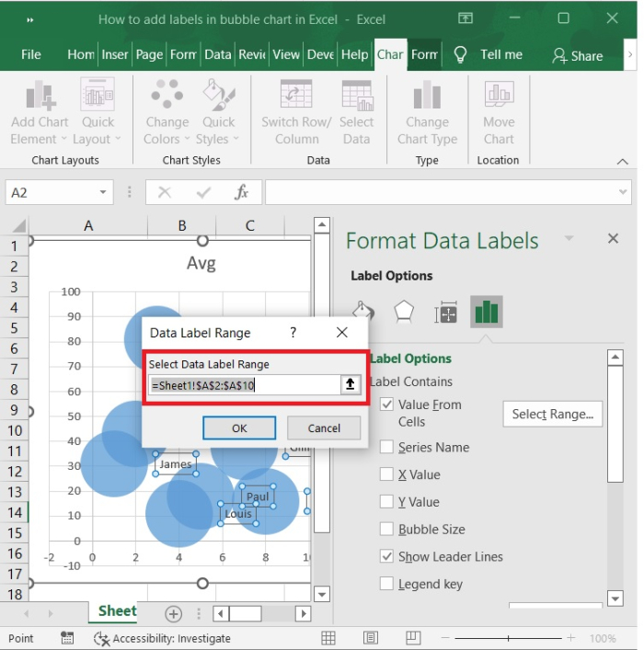
Task: Switch to the chart Format ribbon tab
Action: (x=424, y=54)
